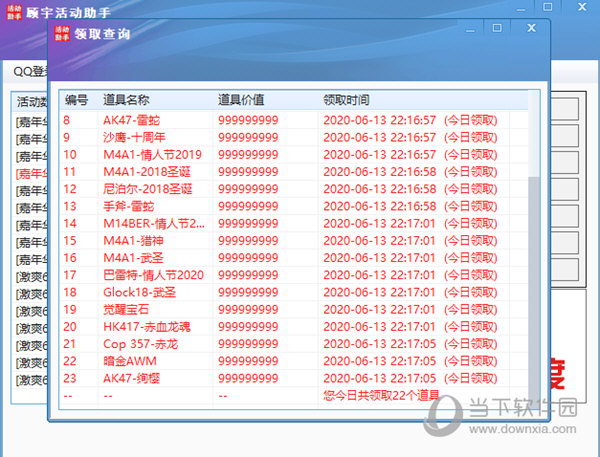Click the 领取查询 window app icon
This screenshot has width=600, height=457.
click(62, 33)
